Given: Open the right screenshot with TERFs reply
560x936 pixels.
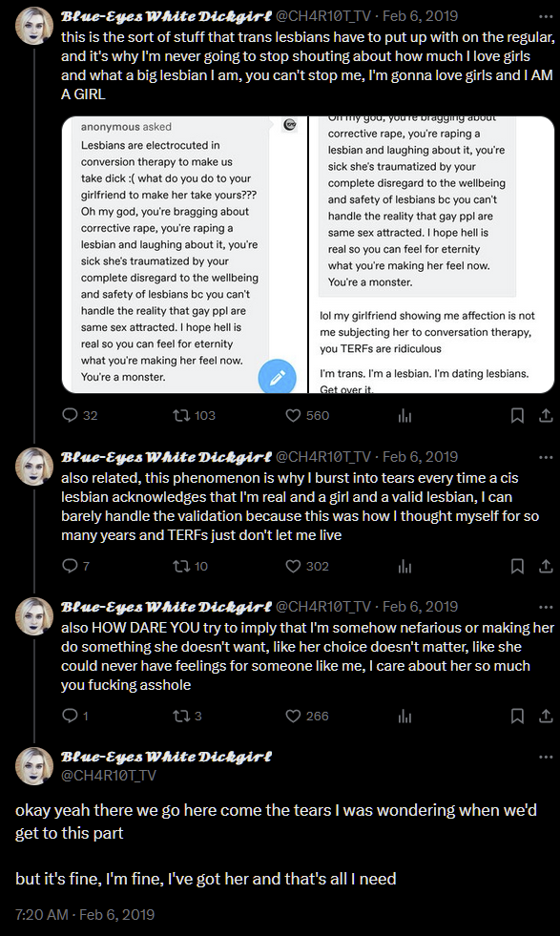Looking at the screenshot, I should click(x=431, y=255).
